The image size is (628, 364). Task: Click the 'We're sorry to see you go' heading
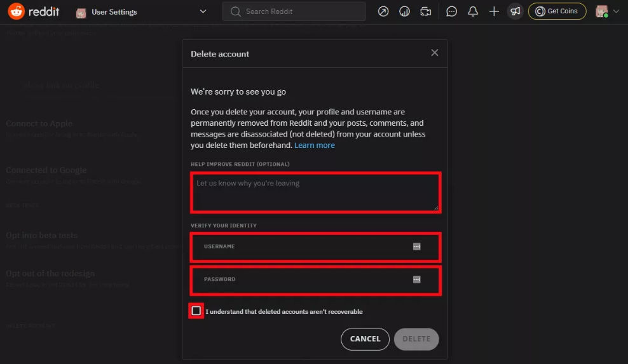(238, 91)
